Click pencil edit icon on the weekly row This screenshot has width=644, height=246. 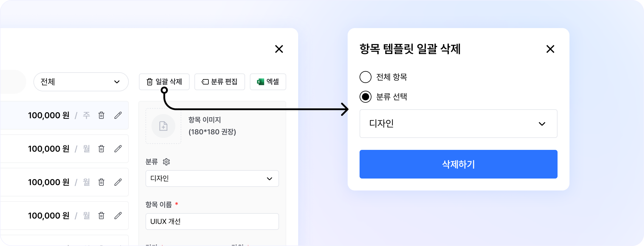click(118, 115)
